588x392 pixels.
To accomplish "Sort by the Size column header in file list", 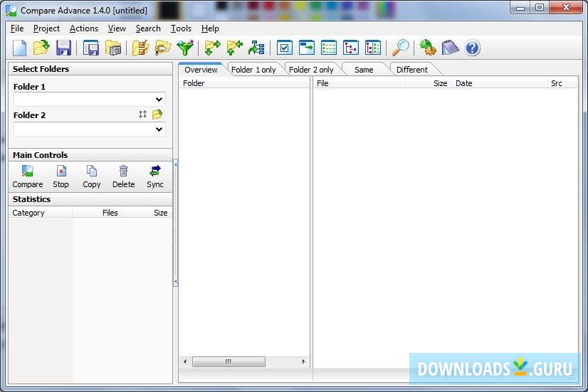I will (x=429, y=83).
